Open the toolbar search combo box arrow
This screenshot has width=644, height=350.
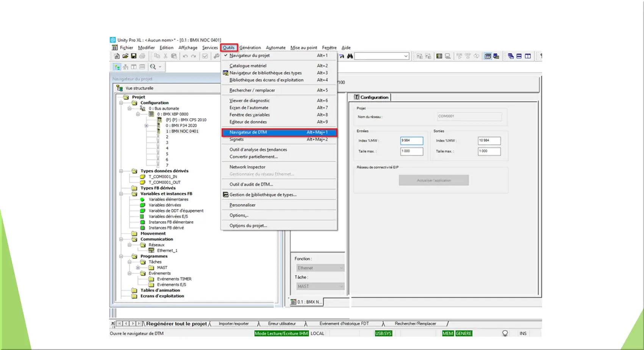click(x=406, y=56)
